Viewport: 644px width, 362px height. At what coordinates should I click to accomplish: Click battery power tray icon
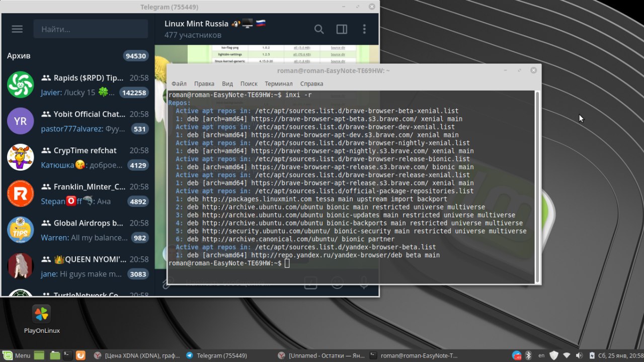coord(591,355)
